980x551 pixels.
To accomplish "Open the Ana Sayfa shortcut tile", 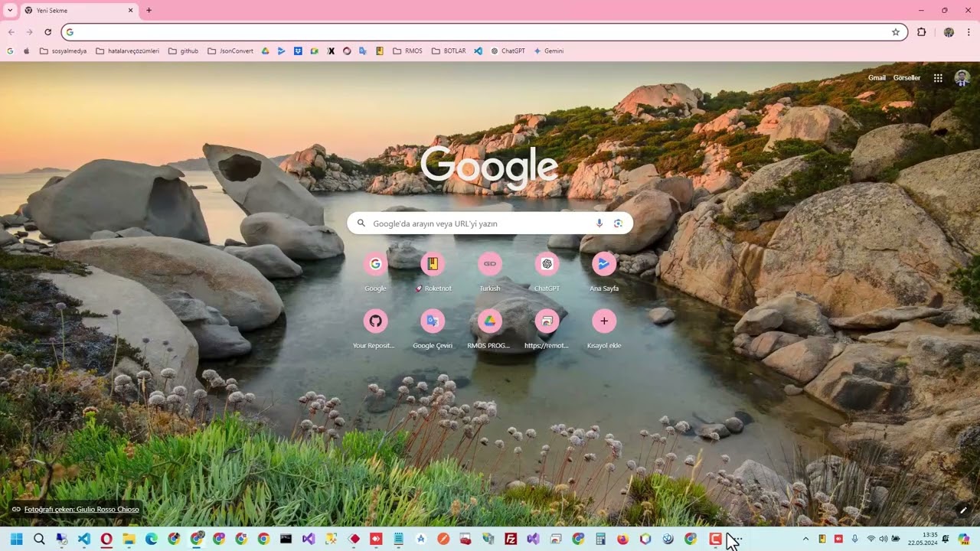I will 604,272.
